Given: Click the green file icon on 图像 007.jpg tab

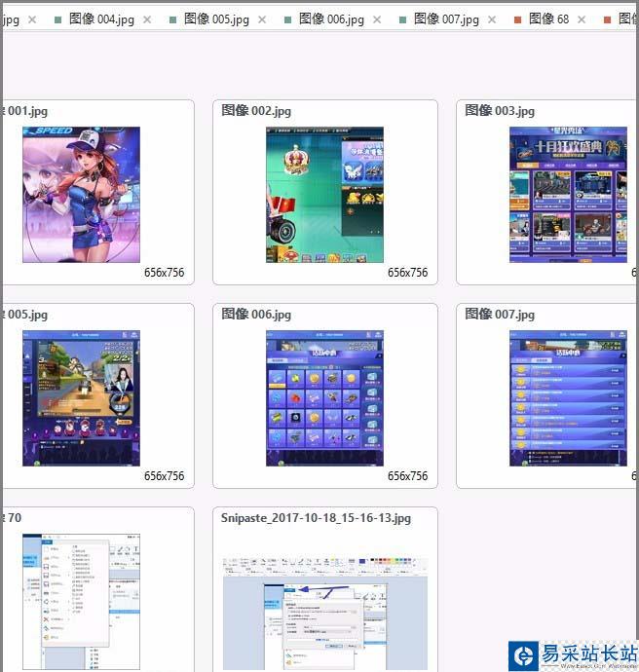Looking at the screenshot, I should click(x=403, y=19).
